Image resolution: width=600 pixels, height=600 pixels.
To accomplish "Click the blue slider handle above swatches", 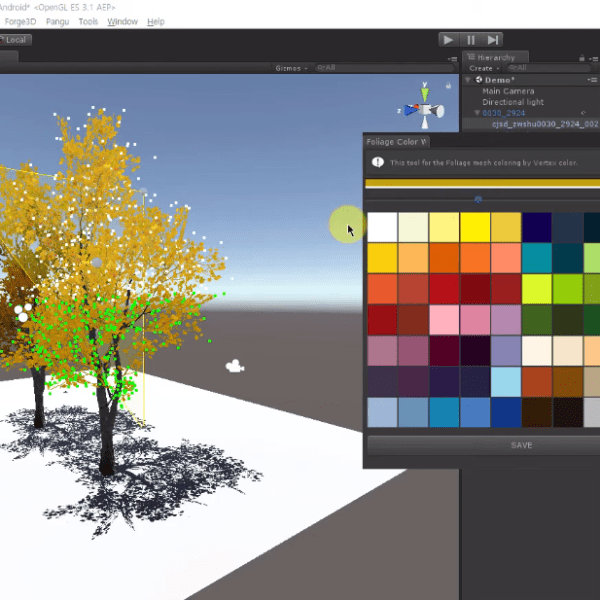I will click(478, 199).
